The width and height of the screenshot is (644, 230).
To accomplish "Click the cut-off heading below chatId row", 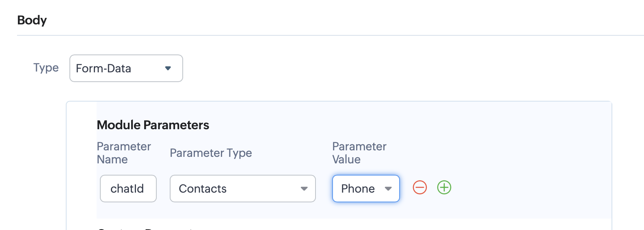I will coord(146,228).
